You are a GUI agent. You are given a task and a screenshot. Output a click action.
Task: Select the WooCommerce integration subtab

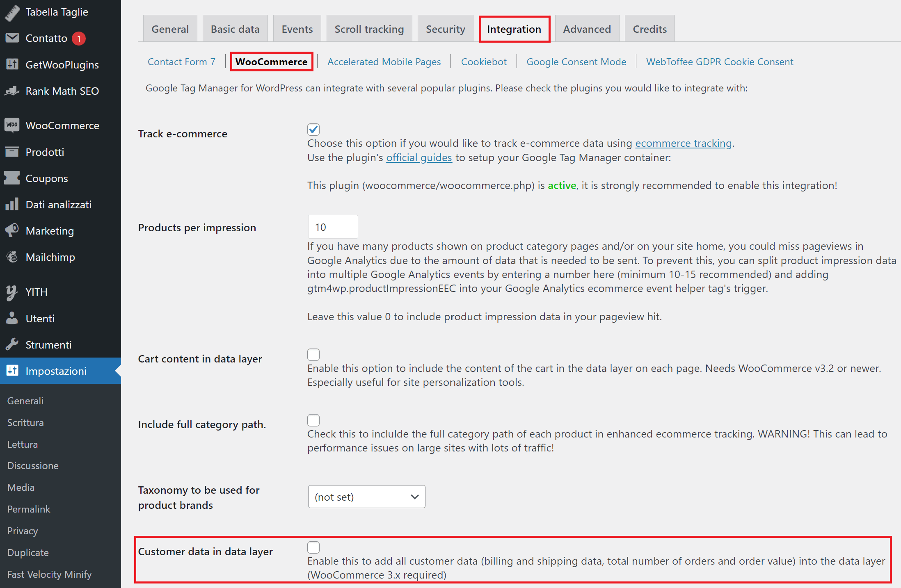coord(272,62)
